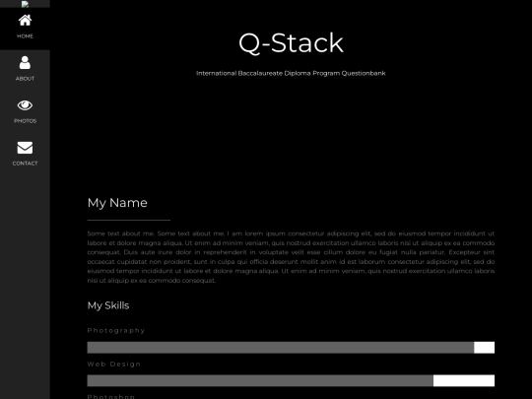Click the Photoshop skill label

pos(111,396)
